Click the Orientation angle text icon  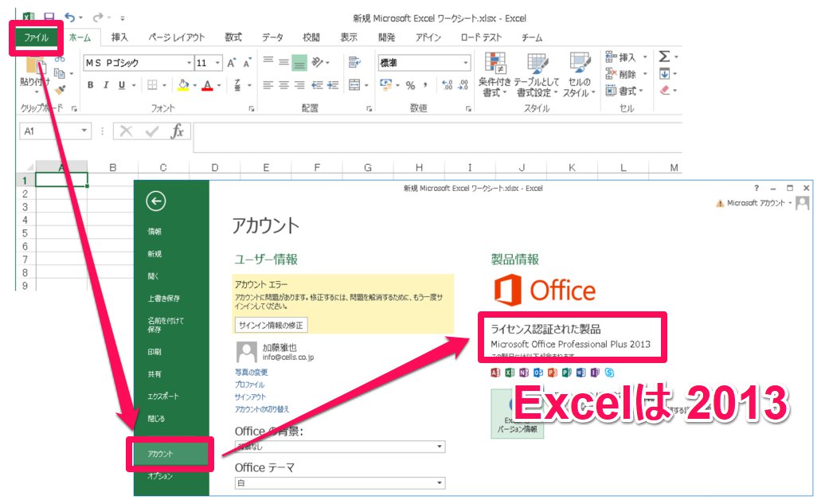[x=317, y=62]
